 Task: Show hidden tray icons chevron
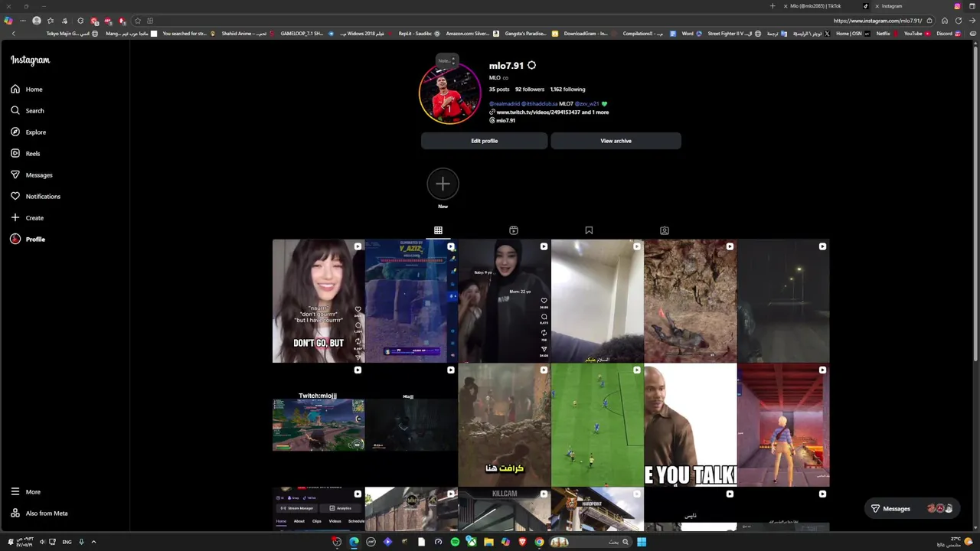coord(93,542)
